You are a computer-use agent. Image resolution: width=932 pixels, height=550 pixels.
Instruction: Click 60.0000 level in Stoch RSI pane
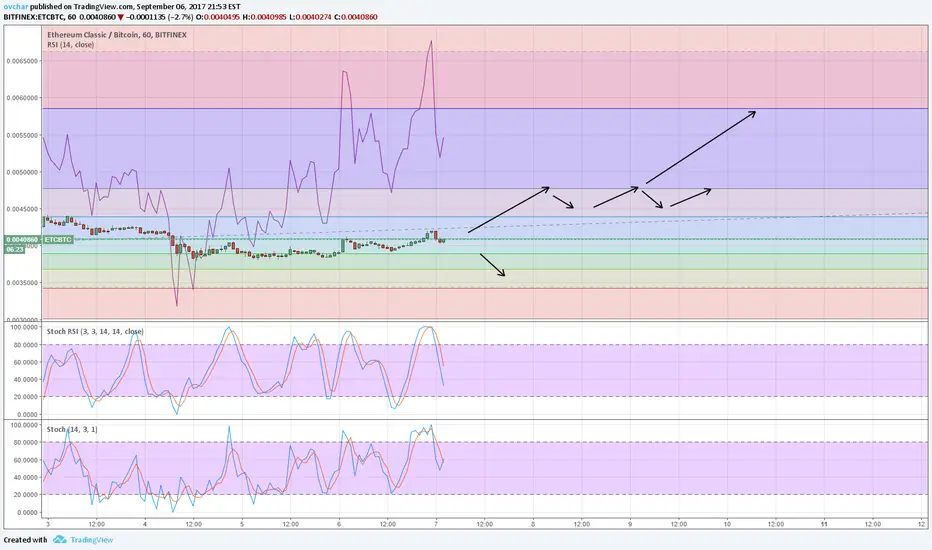pyautogui.click(x=25, y=362)
